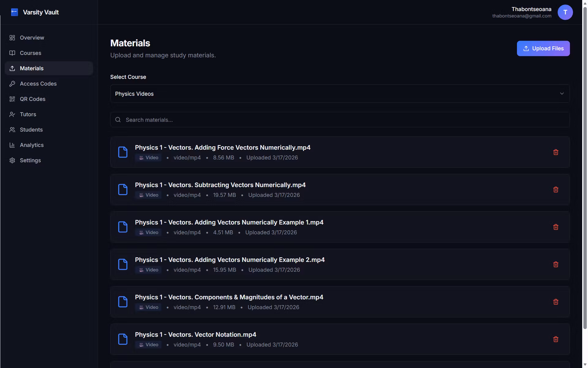The image size is (588, 368).
Task: Click the Upload Files button
Action: (543, 48)
